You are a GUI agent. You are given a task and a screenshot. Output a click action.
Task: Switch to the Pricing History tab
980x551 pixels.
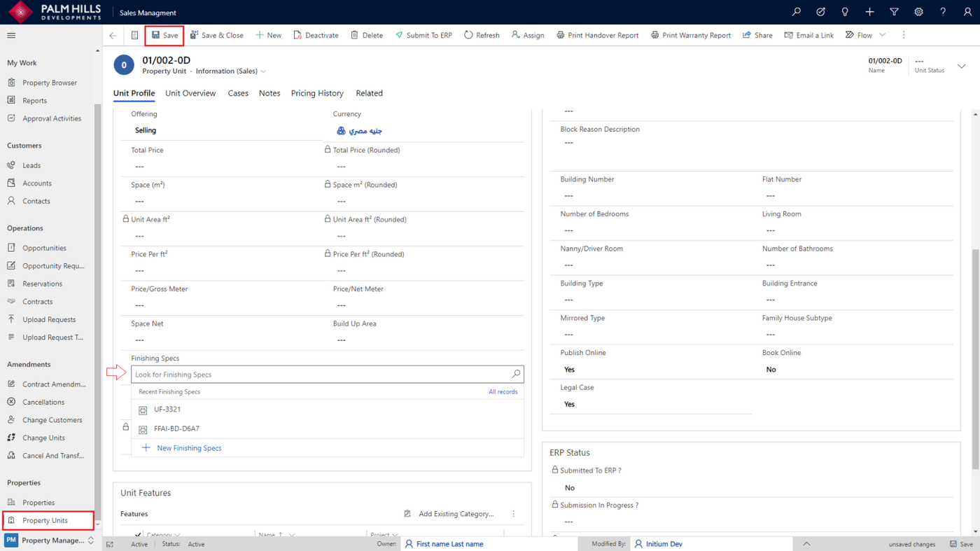tap(317, 93)
